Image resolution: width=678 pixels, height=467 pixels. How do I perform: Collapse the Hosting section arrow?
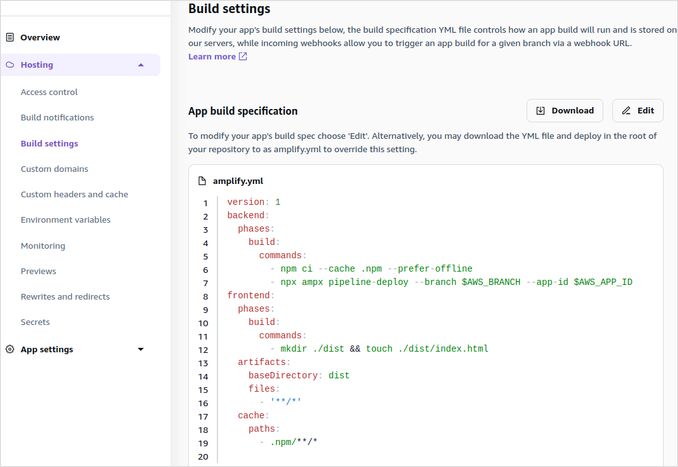(x=141, y=65)
